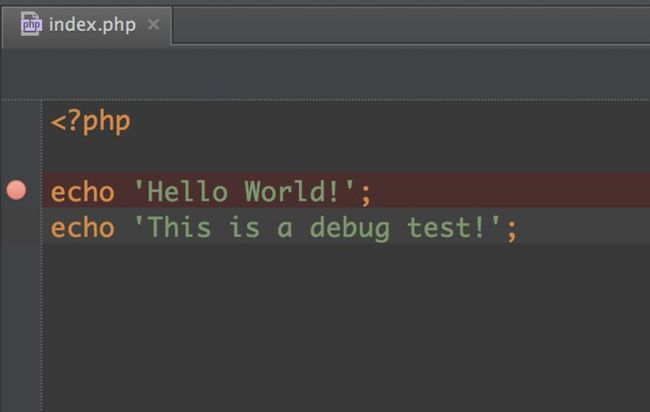The image size is (650, 412).
Task: Remove the red breakpoint on Hello World line
Action: tap(17, 190)
